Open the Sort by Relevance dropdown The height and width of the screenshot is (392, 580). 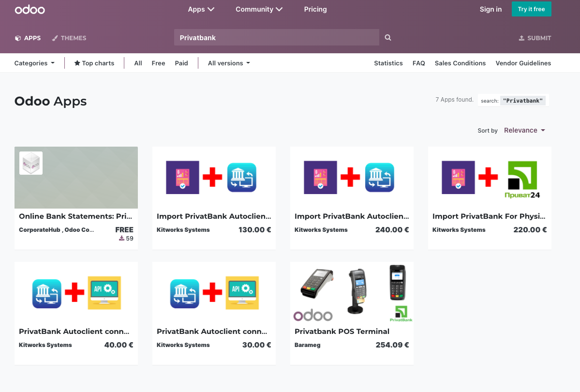(524, 130)
